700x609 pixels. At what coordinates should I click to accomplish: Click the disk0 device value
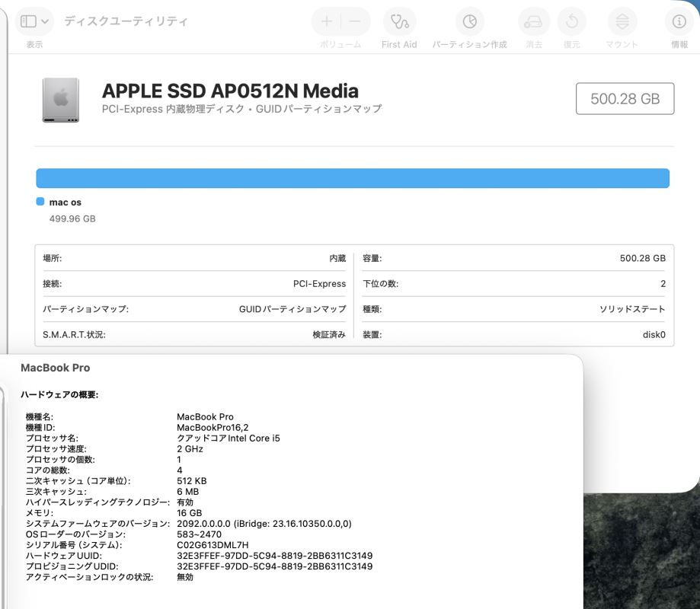coord(654,334)
